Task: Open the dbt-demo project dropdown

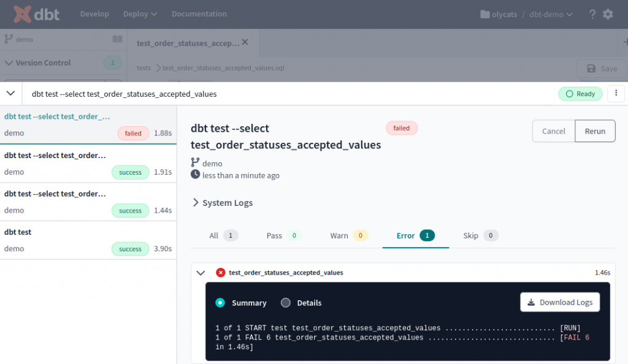Action: [551, 14]
